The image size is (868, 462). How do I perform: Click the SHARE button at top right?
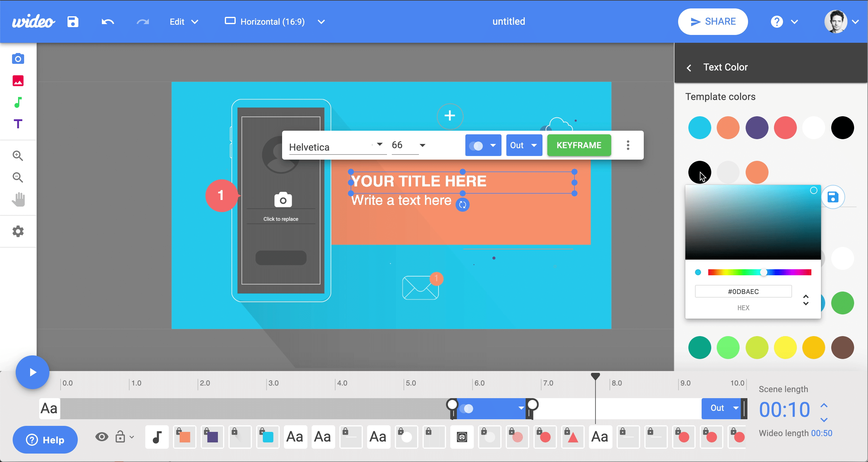click(713, 22)
